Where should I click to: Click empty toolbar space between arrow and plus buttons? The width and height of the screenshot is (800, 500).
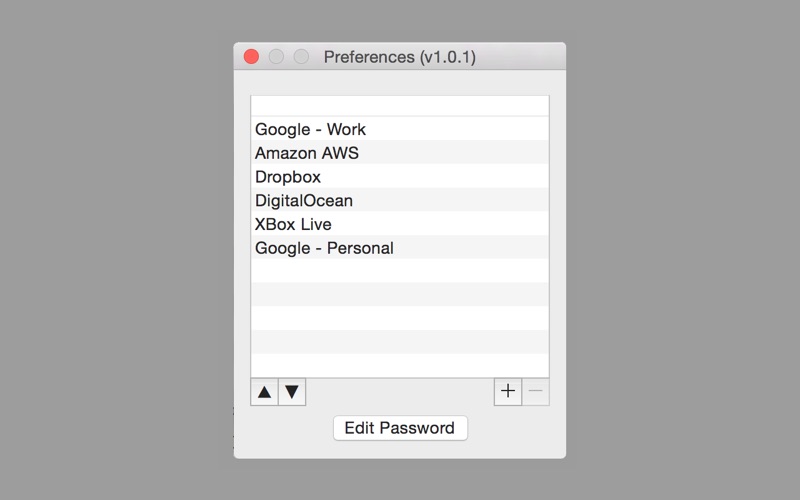click(x=400, y=392)
